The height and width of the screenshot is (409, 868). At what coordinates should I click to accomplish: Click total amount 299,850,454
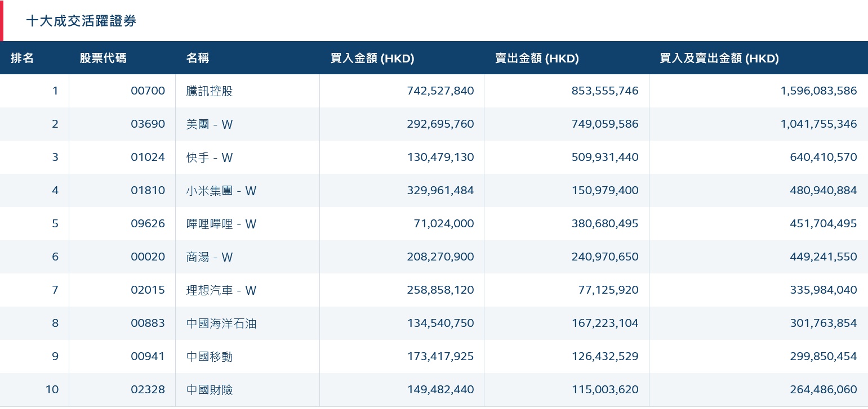[x=824, y=357]
